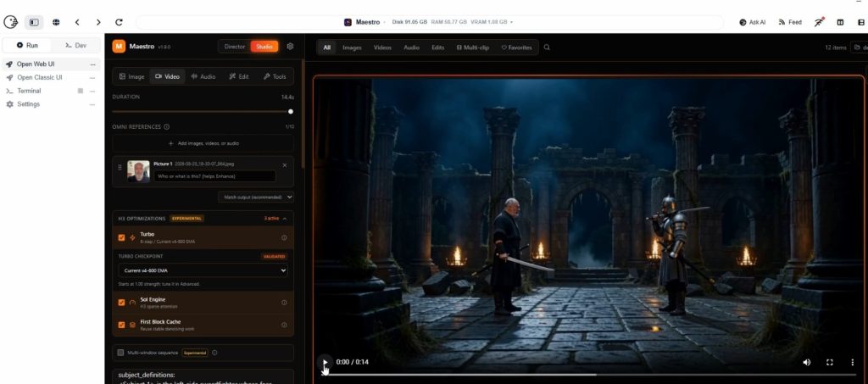Viewport: 868px width, 384px height.
Task: Open Maestro settings gear icon
Action: [x=290, y=47]
